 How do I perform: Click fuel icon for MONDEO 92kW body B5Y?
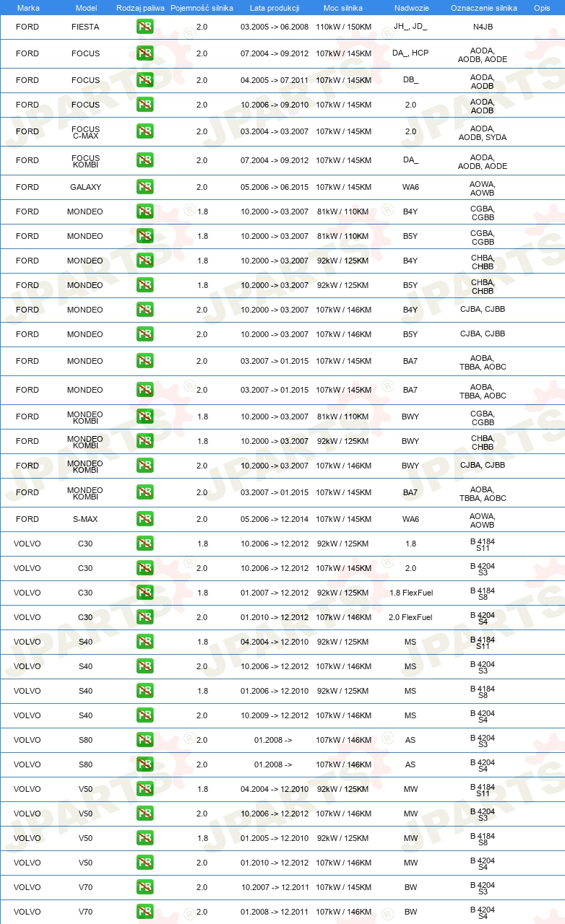coord(145,285)
